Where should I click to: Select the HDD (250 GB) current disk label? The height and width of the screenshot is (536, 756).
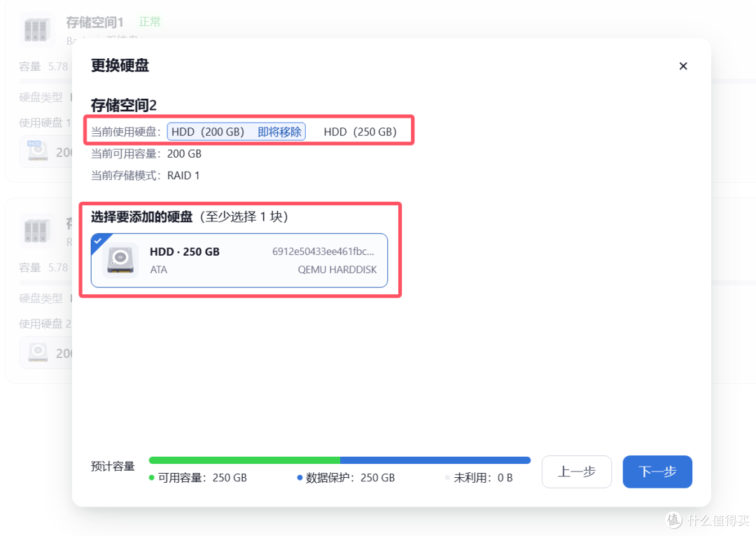(x=361, y=131)
